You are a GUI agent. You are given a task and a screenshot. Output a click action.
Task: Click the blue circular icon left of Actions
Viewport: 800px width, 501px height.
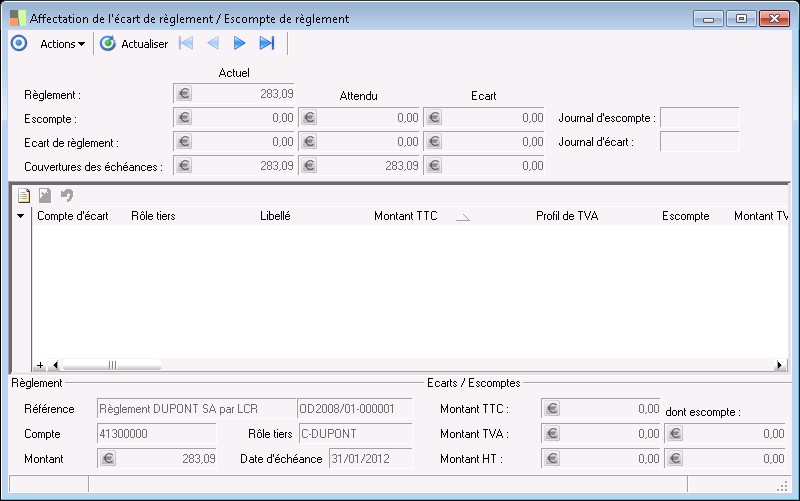point(18,43)
